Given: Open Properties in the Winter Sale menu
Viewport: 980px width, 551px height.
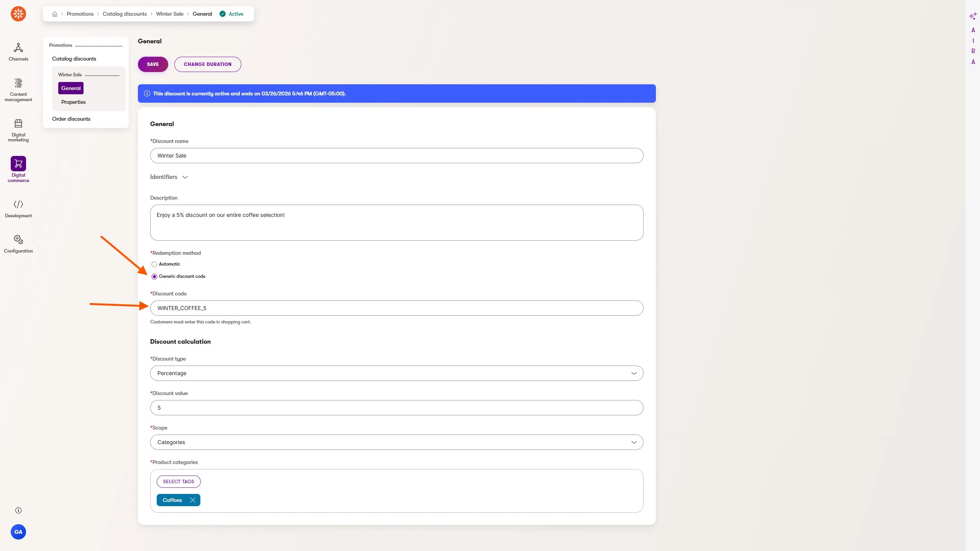Looking at the screenshot, I should pos(74,102).
